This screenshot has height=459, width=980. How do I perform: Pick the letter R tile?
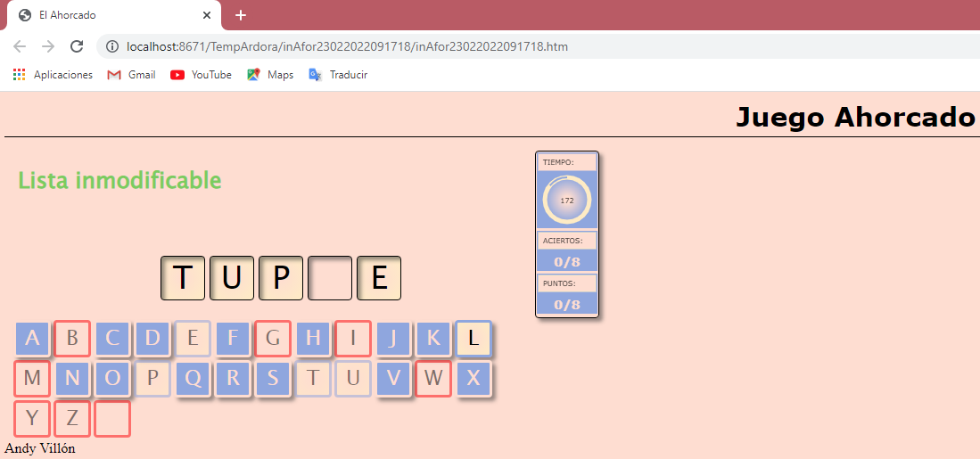[233, 379]
